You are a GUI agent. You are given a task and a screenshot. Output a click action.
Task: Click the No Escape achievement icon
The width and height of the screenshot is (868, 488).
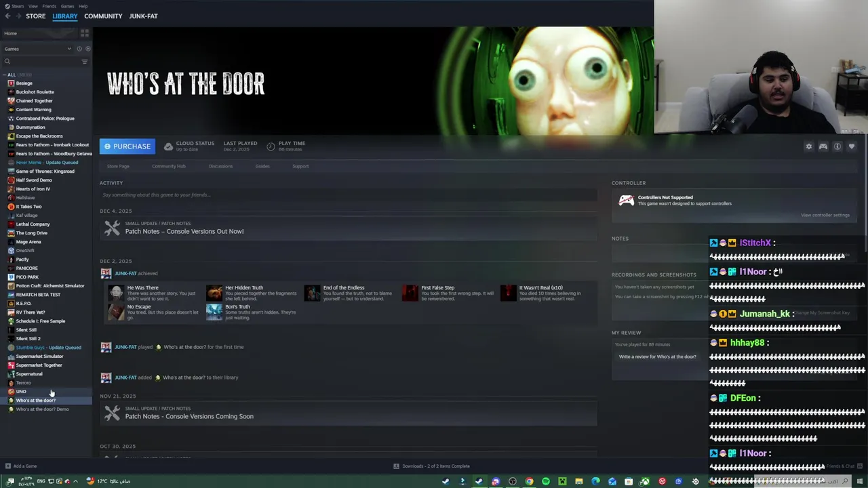(x=116, y=312)
